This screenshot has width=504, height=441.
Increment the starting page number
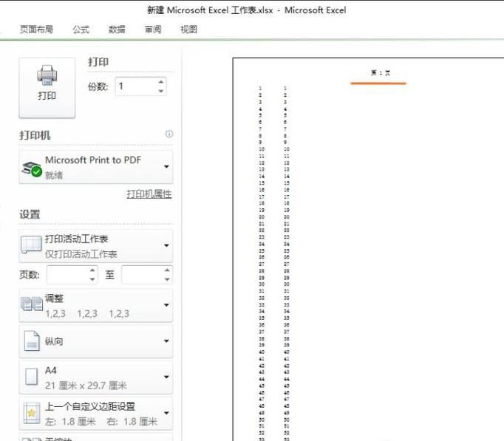[x=92, y=270]
